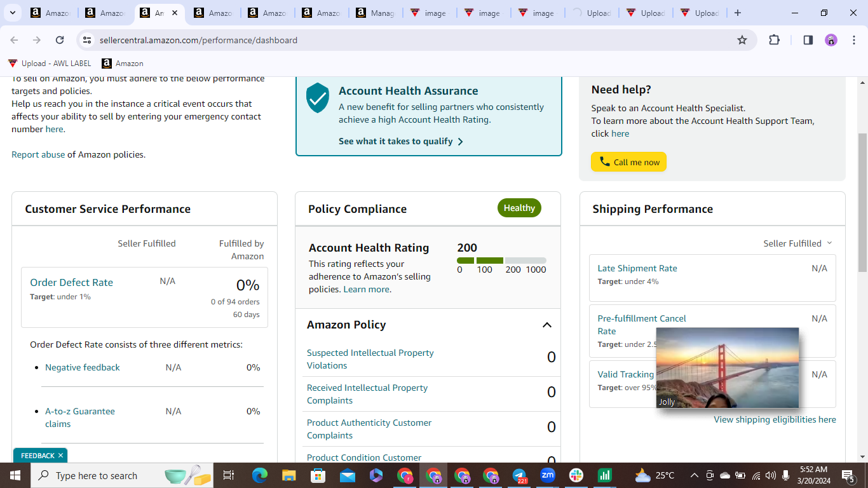
Task: Open Received Intellectual Property Complaints
Action: coord(367,394)
